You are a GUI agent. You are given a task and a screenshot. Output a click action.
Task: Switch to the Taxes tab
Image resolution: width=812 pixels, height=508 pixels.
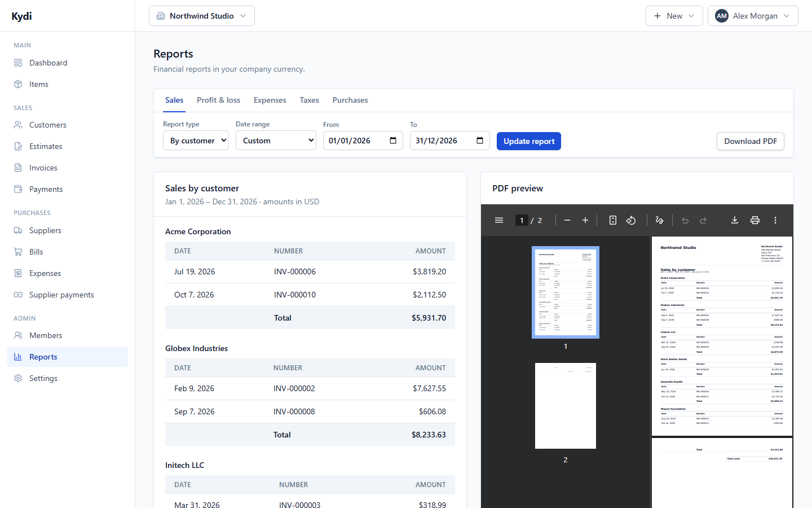(309, 100)
